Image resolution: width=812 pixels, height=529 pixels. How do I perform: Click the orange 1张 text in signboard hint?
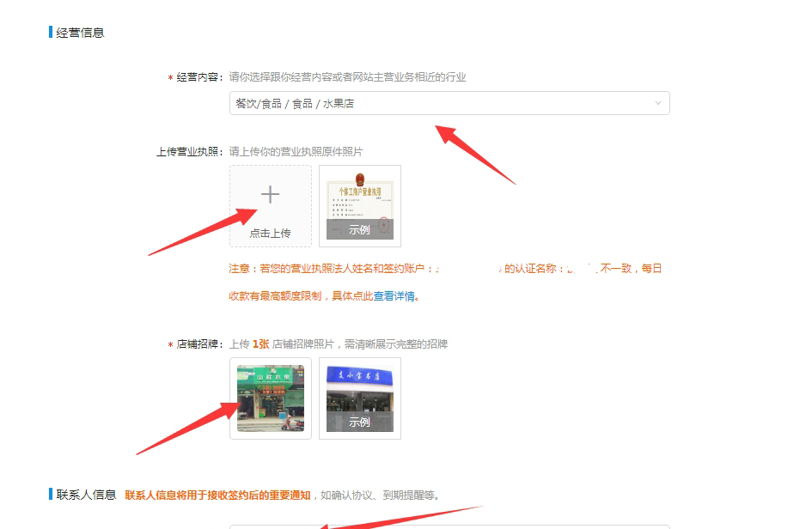click(x=260, y=344)
